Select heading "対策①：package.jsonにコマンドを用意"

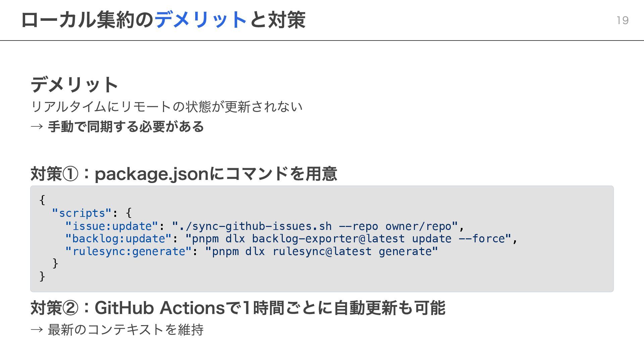(183, 174)
